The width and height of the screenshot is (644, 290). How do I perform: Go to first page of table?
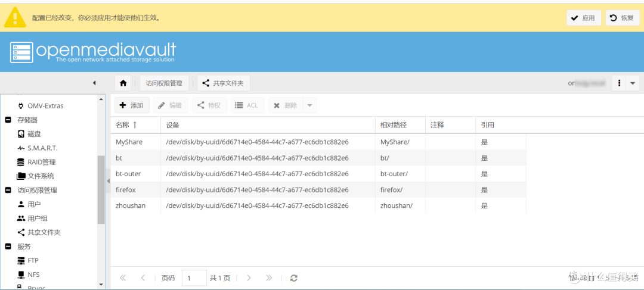pos(122,277)
